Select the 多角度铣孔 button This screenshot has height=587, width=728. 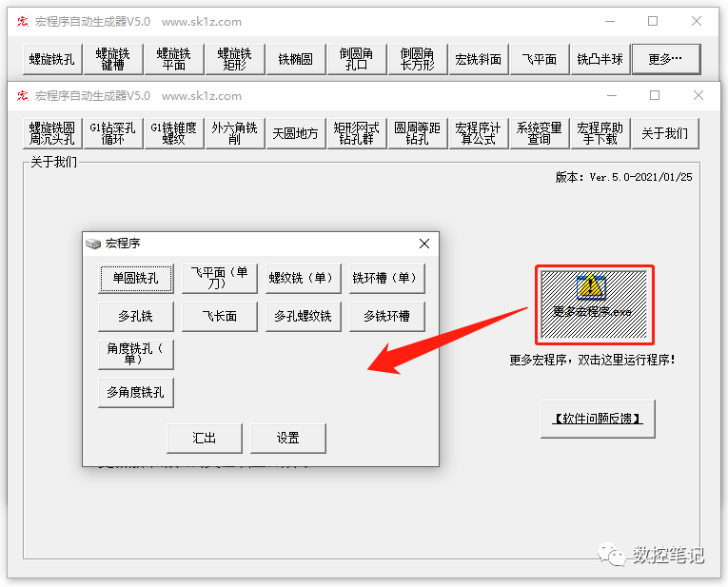point(136,393)
